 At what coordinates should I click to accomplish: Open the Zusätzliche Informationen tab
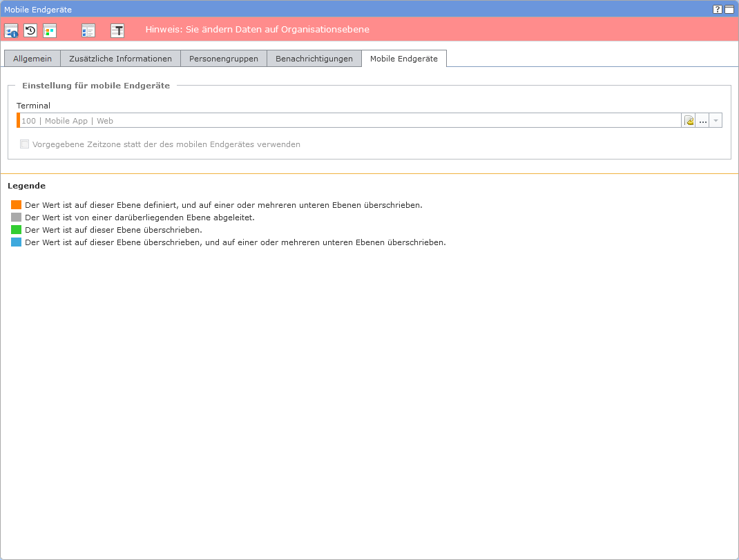pos(120,59)
